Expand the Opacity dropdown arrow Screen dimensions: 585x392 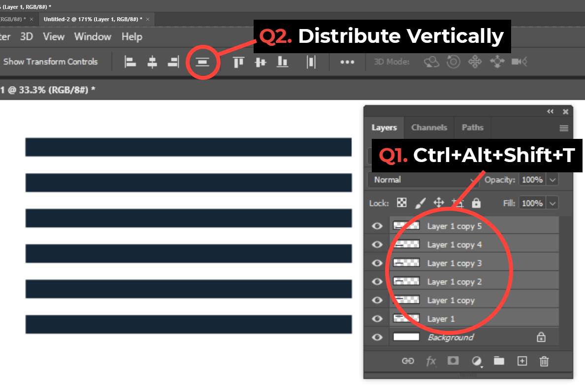(x=553, y=180)
